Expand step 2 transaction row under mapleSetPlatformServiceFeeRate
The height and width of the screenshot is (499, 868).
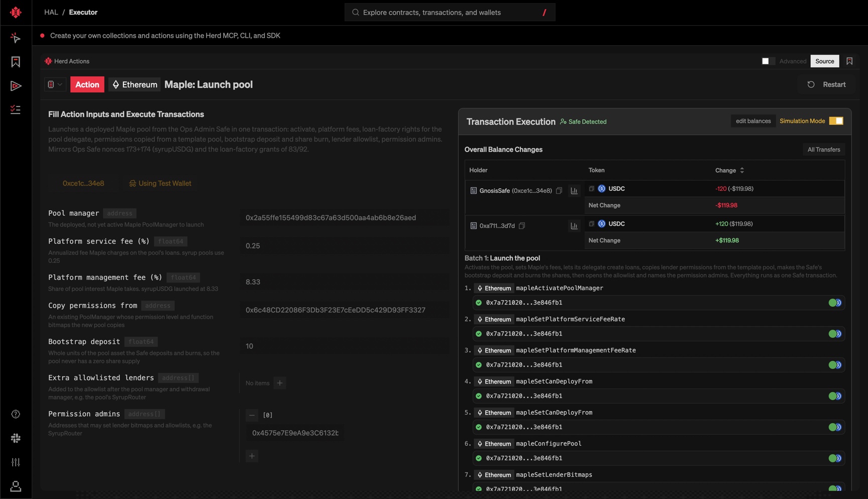click(x=659, y=334)
